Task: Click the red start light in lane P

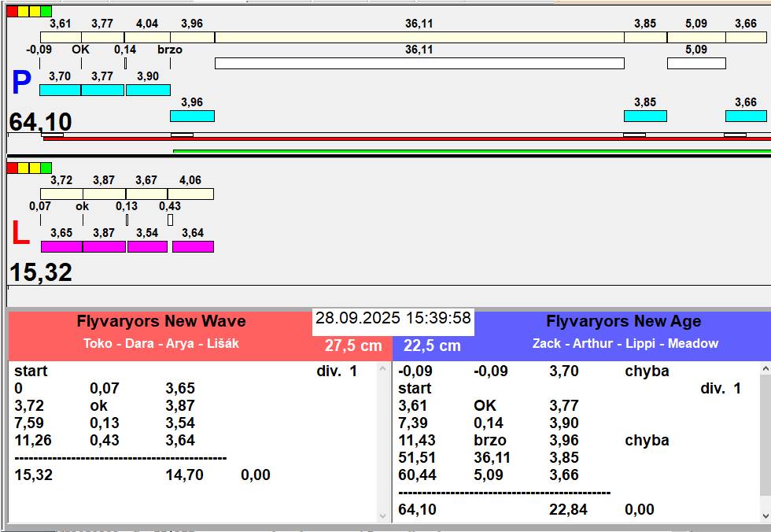Action: [12, 12]
